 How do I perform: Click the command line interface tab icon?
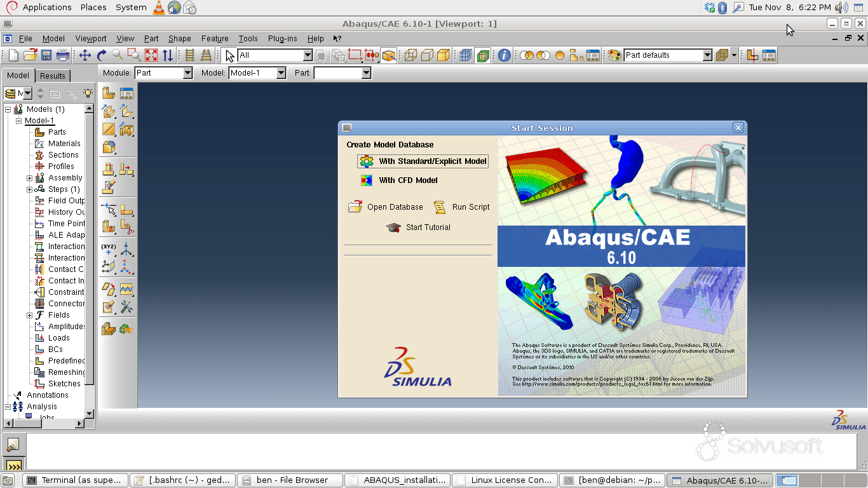coord(14,466)
